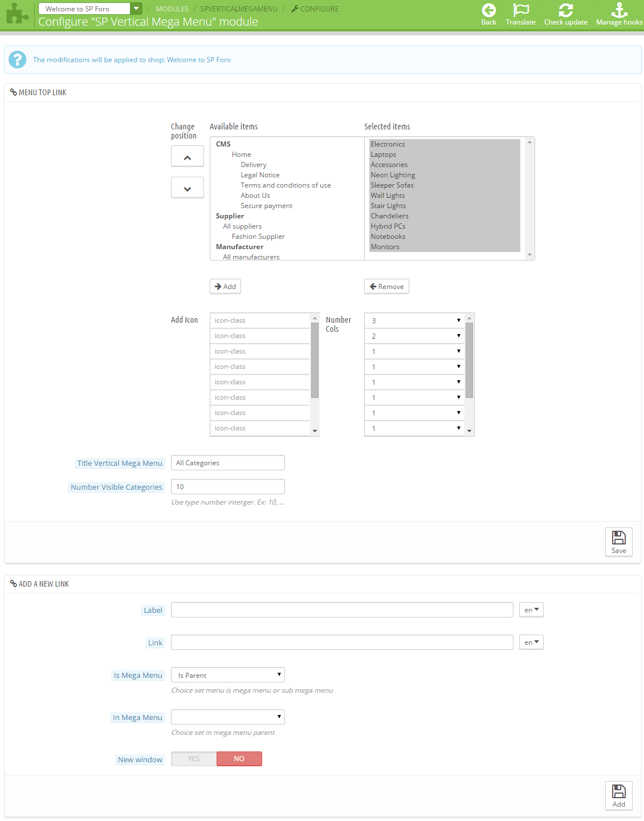Select Delivery in Available items

(254, 165)
